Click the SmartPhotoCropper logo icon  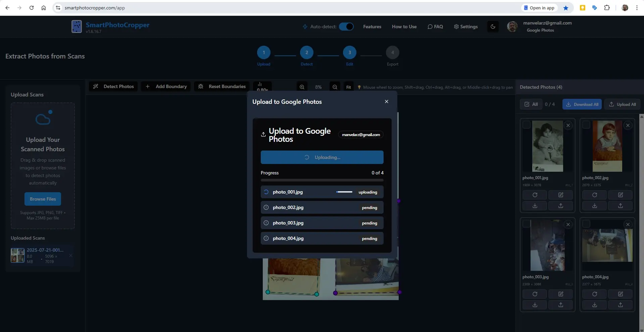77,27
